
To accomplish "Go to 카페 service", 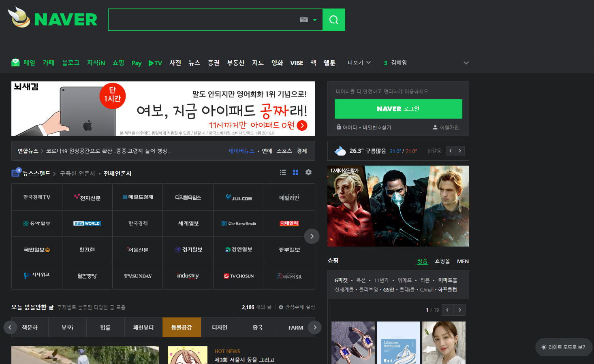I will click(x=48, y=63).
